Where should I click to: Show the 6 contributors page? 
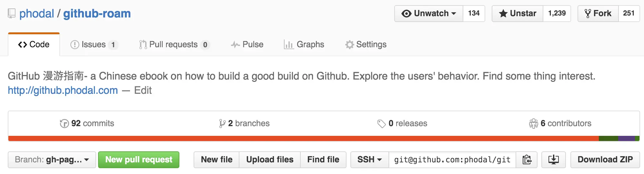(x=560, y=124)
